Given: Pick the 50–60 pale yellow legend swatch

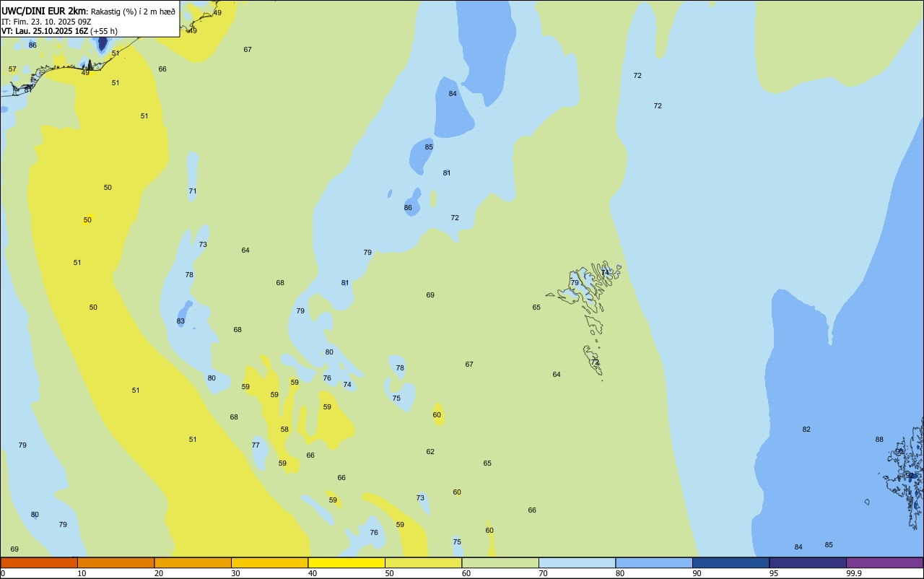Looking at the screenshot, I should (x=423, y=562).
